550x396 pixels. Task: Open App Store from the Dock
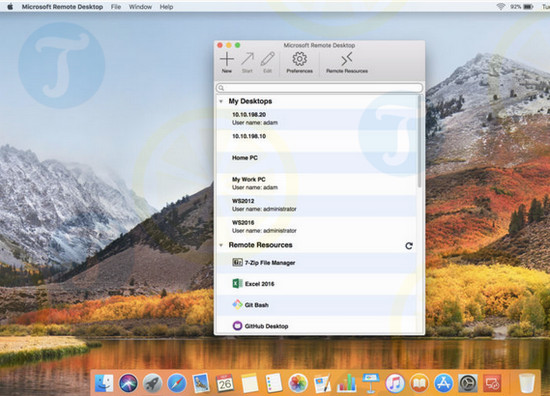(443, 383)
